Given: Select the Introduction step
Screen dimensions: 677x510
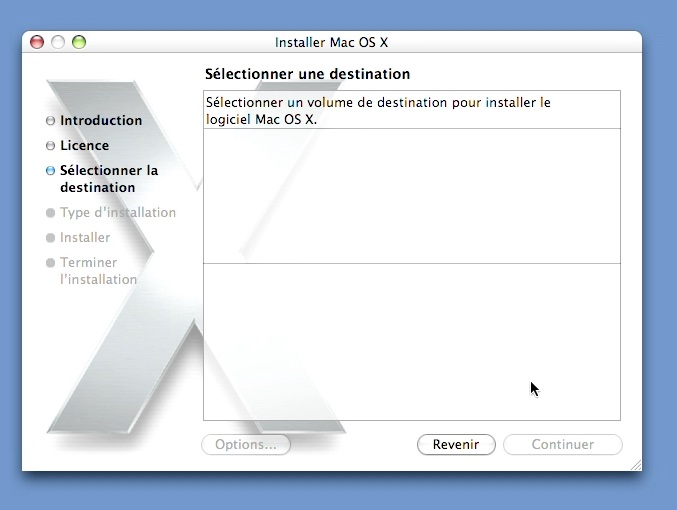Looking at the screenshot, I should point(101,120).
